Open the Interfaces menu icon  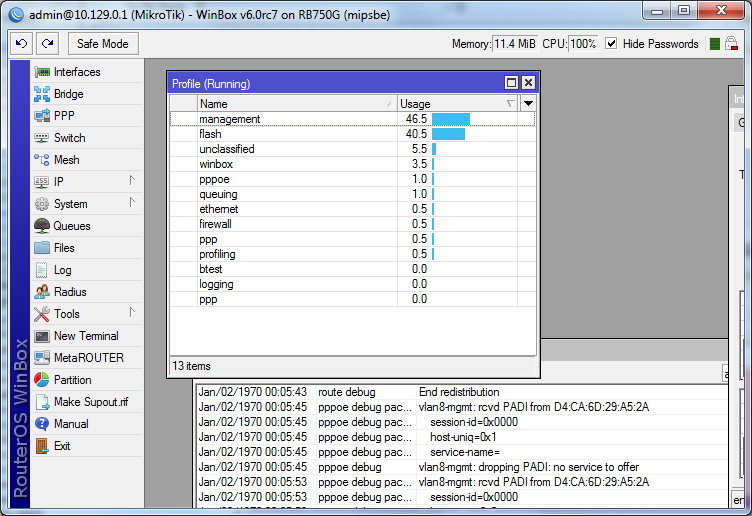pos(42,72)
